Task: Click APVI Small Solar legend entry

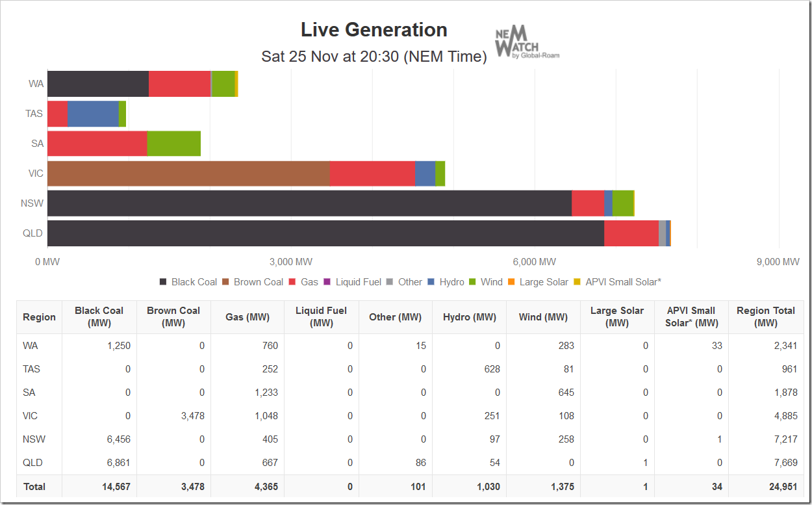Action: pyautogui.click(x=617, y=282)
